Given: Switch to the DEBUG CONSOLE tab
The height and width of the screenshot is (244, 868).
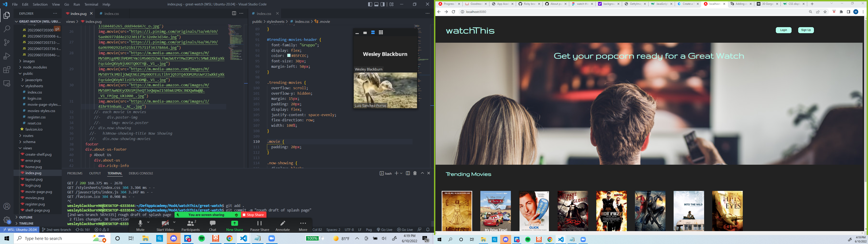Looking at the screenshot, I should pyautogui.click(x=141, y=173).
